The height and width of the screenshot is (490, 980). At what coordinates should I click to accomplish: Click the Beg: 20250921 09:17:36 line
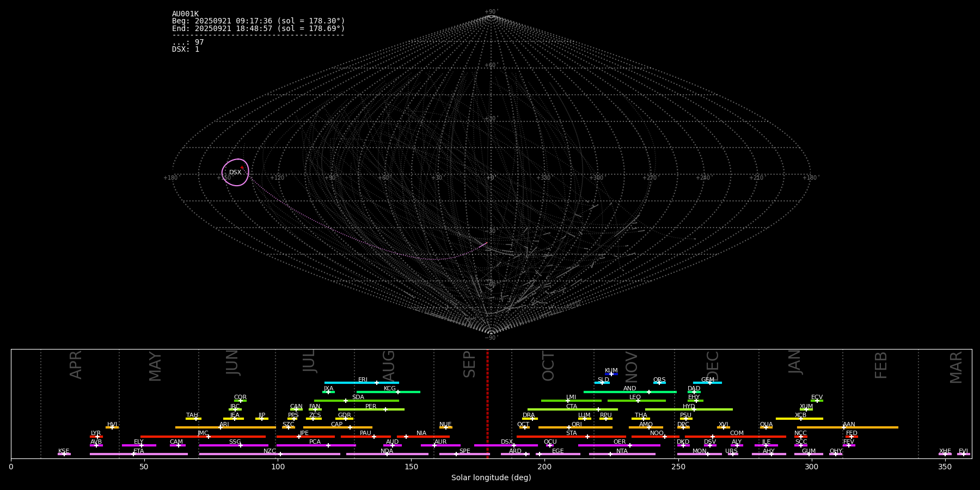tap(259, 21)
